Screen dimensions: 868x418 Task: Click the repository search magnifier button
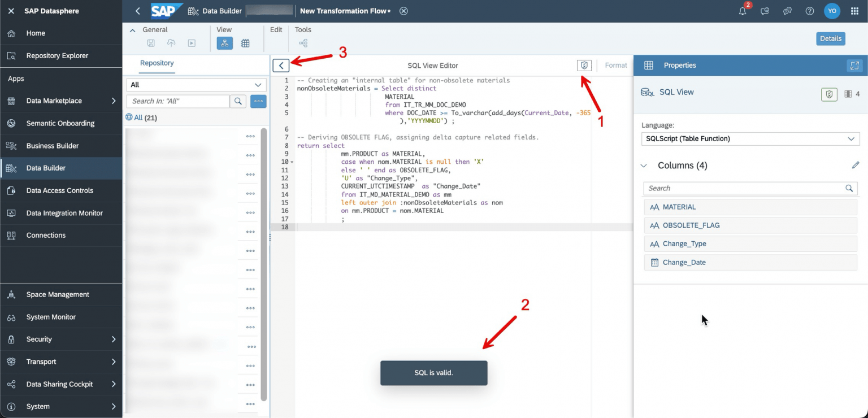point(238,101)
